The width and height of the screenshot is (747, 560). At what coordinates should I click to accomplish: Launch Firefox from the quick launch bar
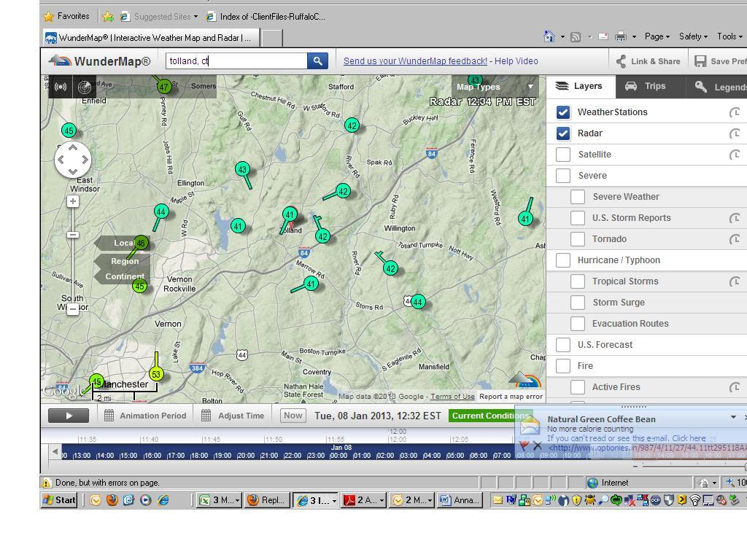pyautogui.click(x=112, y=500)
